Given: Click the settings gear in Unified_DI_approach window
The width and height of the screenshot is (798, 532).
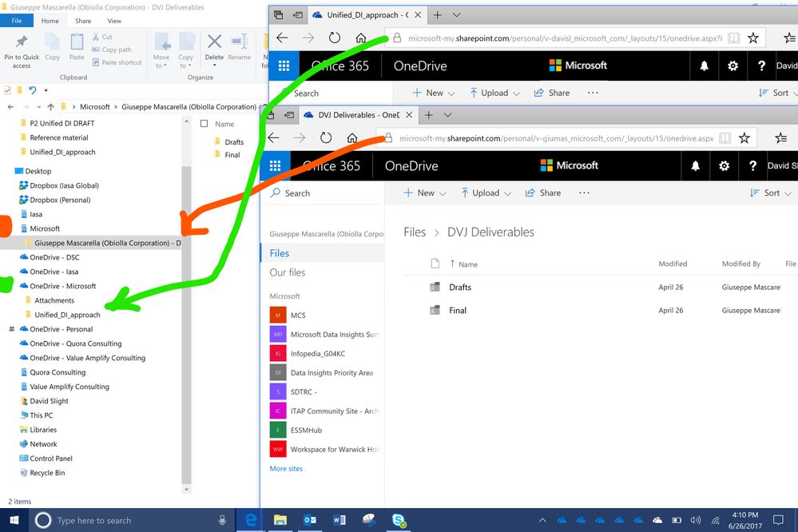Looking at the screenshot, I should [x=732, y=66].
